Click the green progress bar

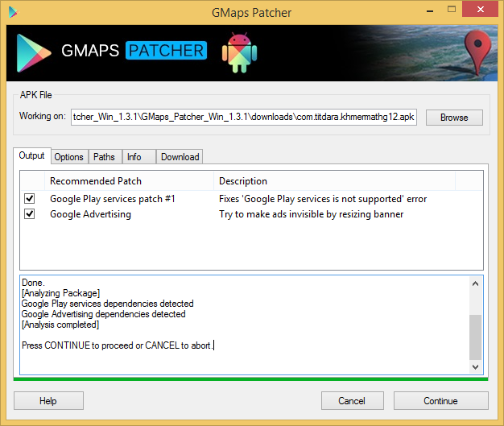(250, 379)
